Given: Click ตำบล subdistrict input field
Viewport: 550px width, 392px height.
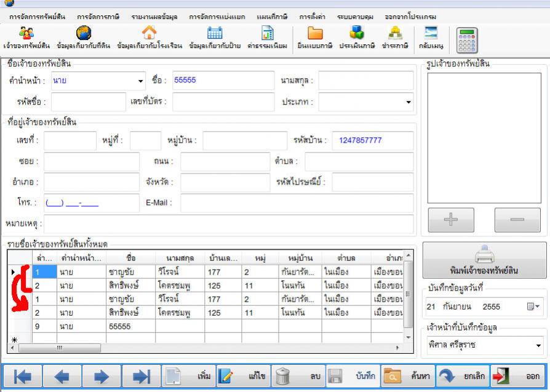Looking at the screenshot, I should coord(359,161).
